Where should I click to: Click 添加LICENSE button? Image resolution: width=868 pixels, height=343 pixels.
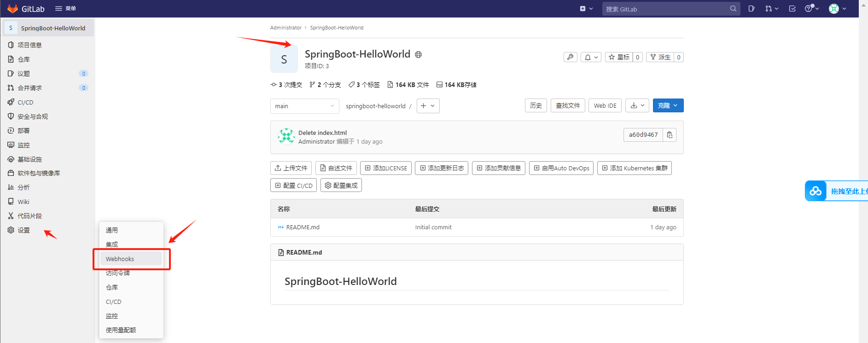pyautogui.click(x=386, y=168)
